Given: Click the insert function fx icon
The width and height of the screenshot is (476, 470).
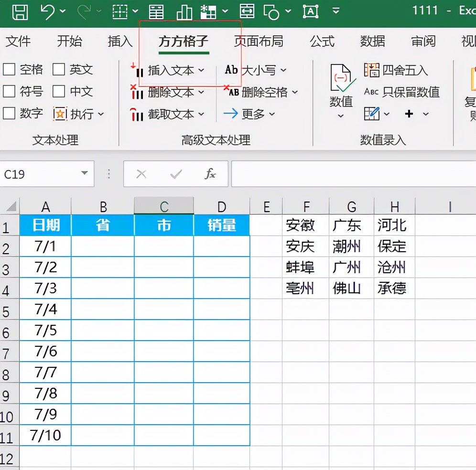Looking at the screenshot, I should [210, 174].
